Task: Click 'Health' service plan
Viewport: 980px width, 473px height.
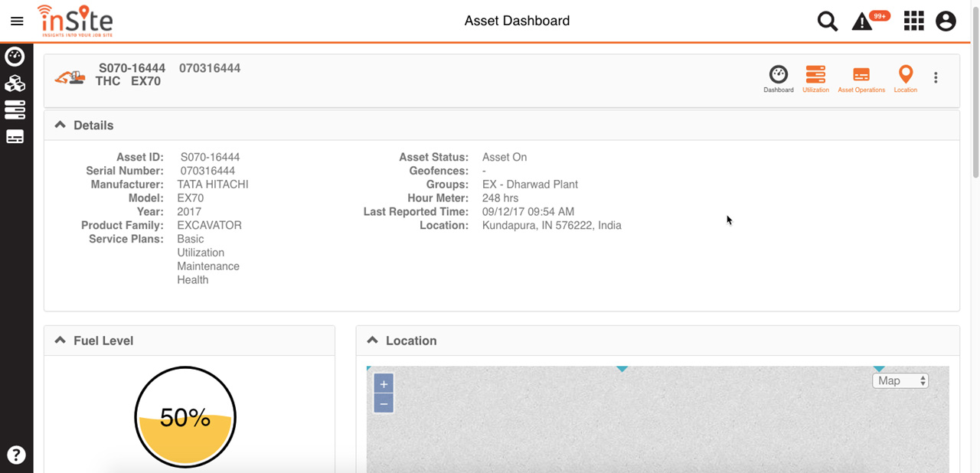Action: coord(193,280)
